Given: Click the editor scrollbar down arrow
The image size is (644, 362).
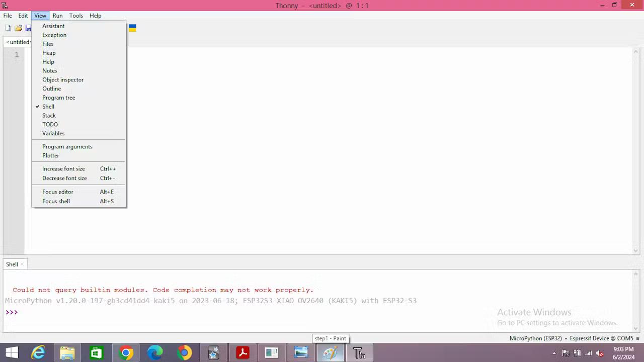Looking at the screenshot, I should (x=636, y=250).
